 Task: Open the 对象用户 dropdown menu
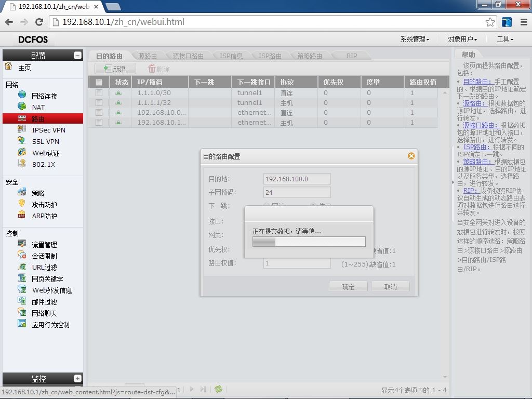click(x=462, y=39)
